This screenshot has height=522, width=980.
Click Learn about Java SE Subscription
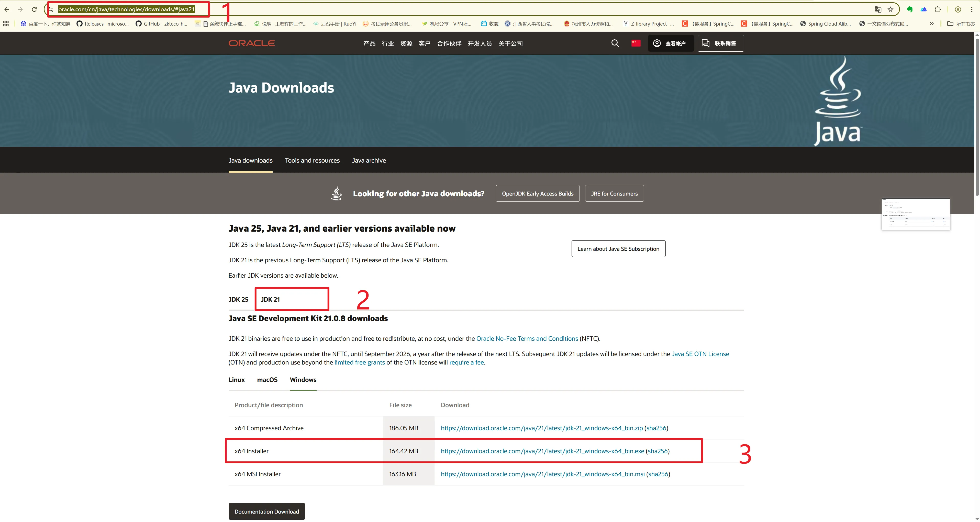coord(618,249)
